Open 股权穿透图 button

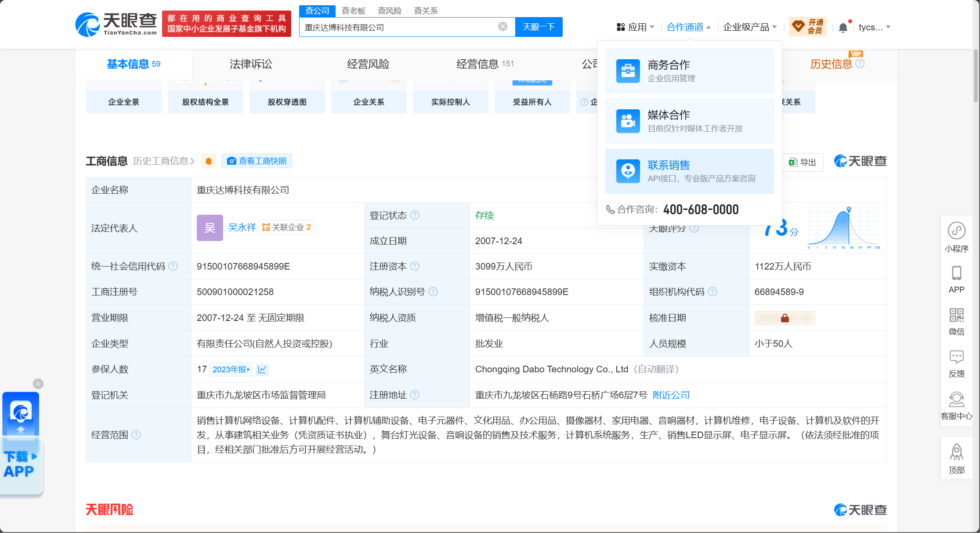pyautogui.click(x=287, y=102)
